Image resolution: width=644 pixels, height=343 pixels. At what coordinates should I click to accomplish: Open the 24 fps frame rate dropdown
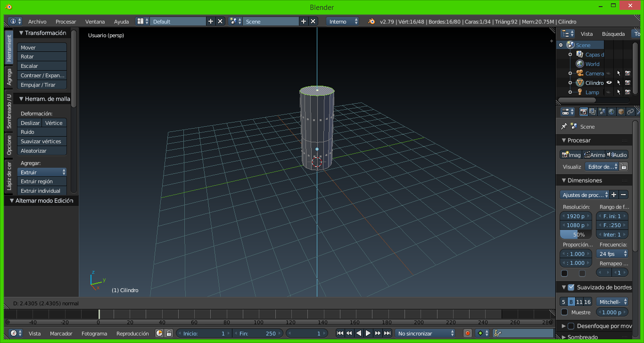(x=612, y=253)
